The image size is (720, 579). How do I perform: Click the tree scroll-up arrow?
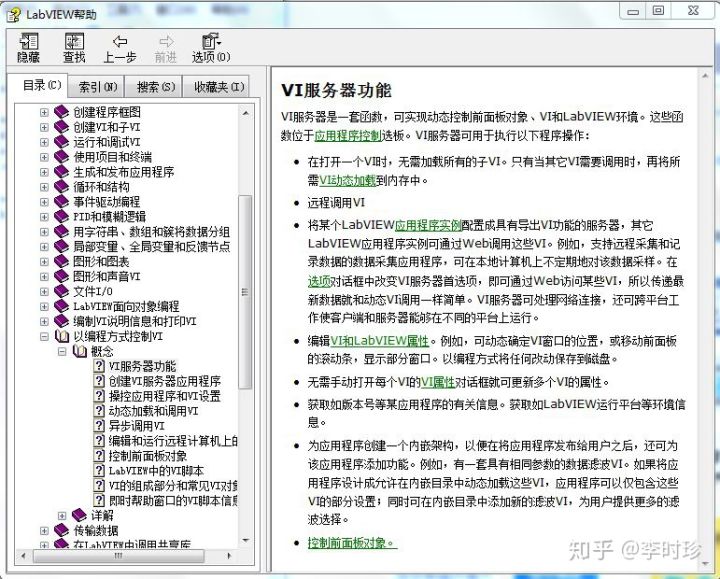point(245,112)
